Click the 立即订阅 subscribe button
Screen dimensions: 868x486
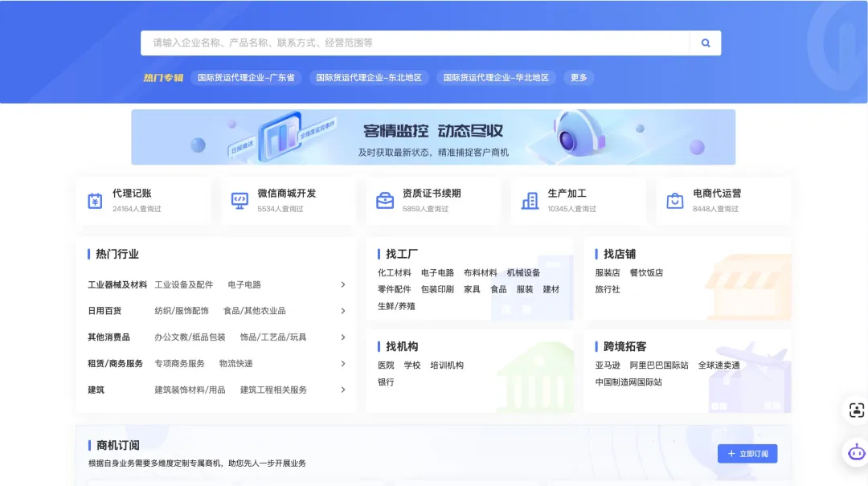tap(747, 453)
